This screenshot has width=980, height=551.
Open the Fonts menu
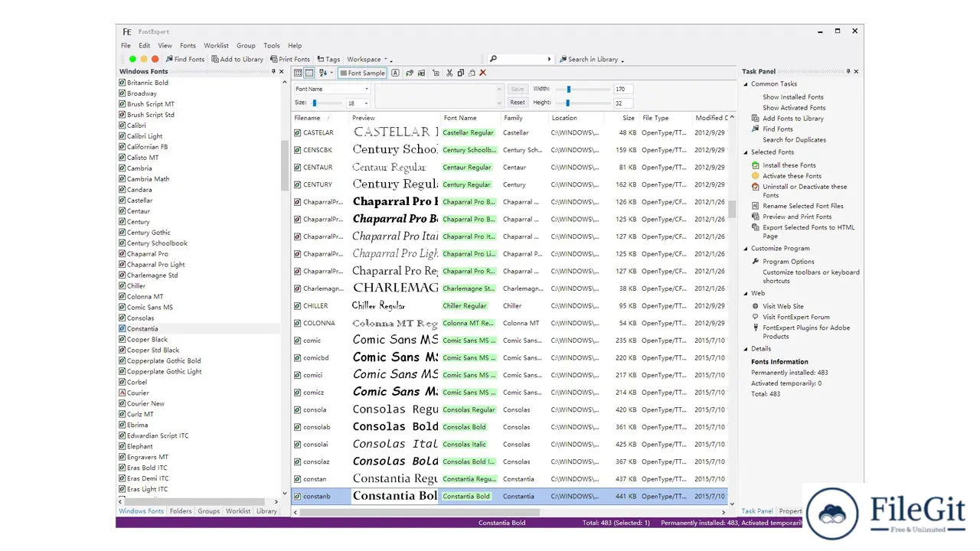tap(188, 46)
